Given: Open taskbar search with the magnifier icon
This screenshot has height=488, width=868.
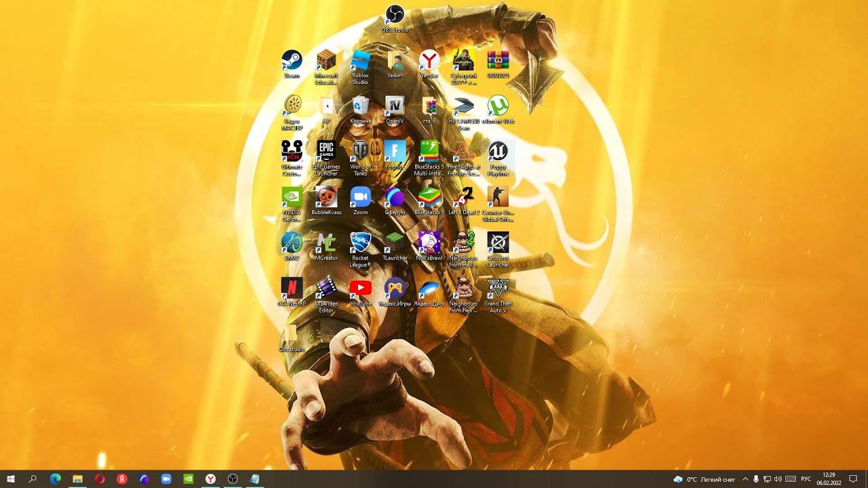Looking at the screenshot, I should click(33, 479).
